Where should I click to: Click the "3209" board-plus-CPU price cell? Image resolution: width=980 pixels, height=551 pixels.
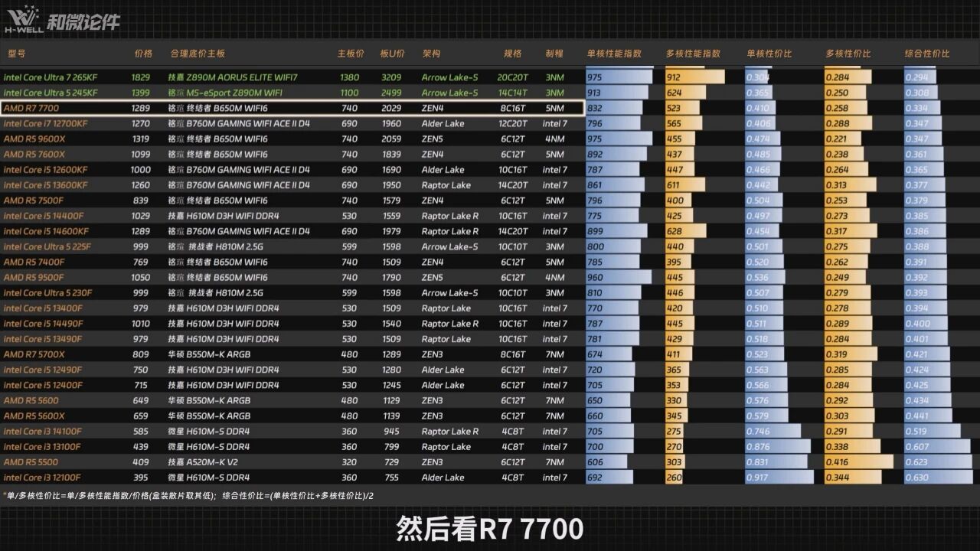[x=391, y=77]
